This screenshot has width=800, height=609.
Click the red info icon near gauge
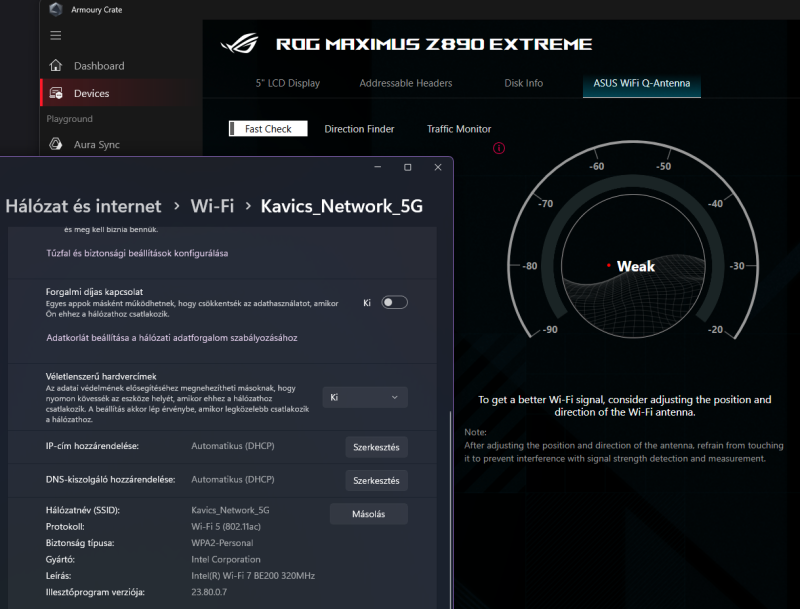pyautogui.click(x=498, y=148)
